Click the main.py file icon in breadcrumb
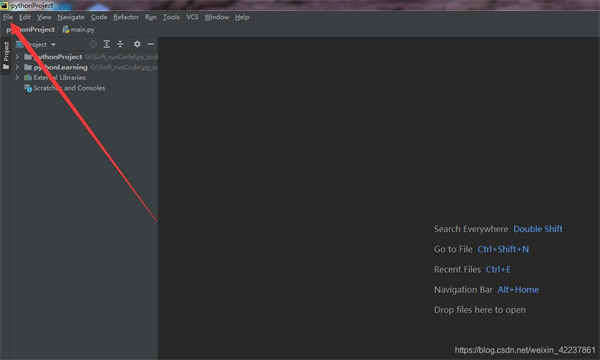 tap(66, 29)
